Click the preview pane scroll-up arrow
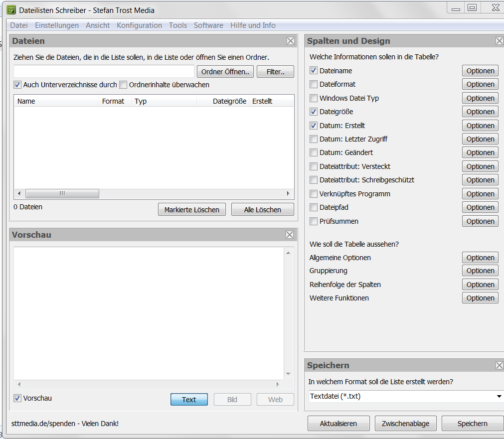 point(288,254)
